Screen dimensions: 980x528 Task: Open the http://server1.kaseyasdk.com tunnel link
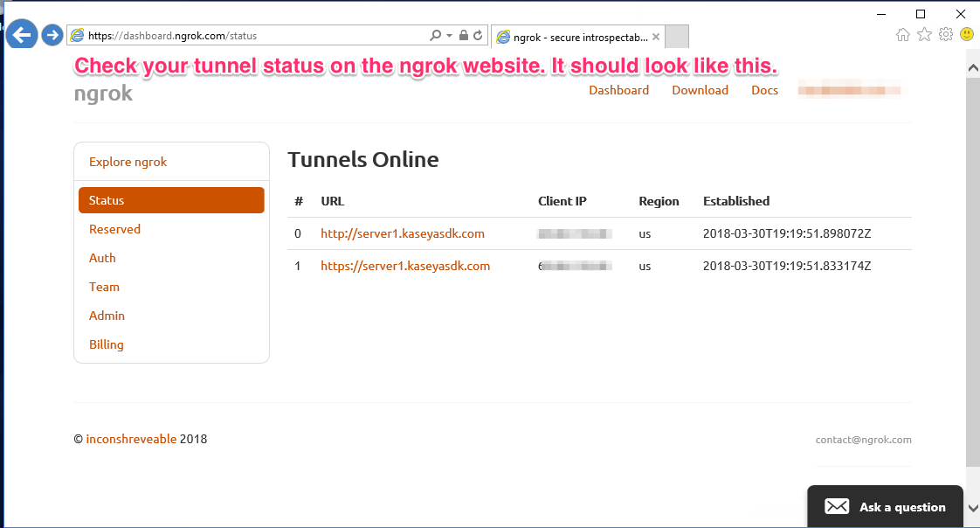pos(403,233)
